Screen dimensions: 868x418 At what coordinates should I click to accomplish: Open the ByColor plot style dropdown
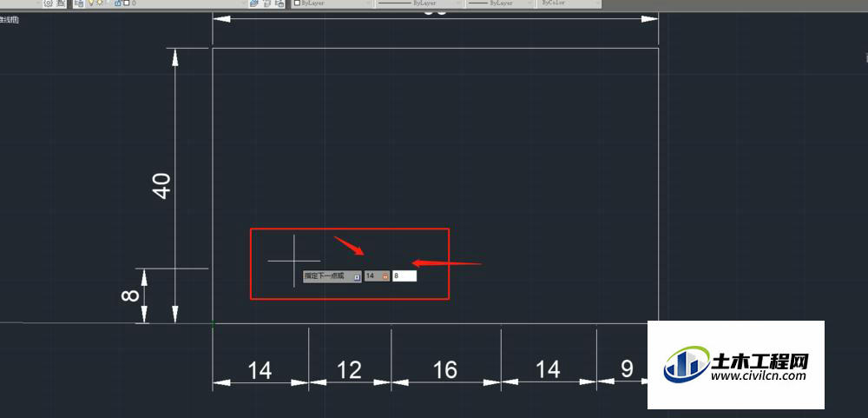coord(569,3)
